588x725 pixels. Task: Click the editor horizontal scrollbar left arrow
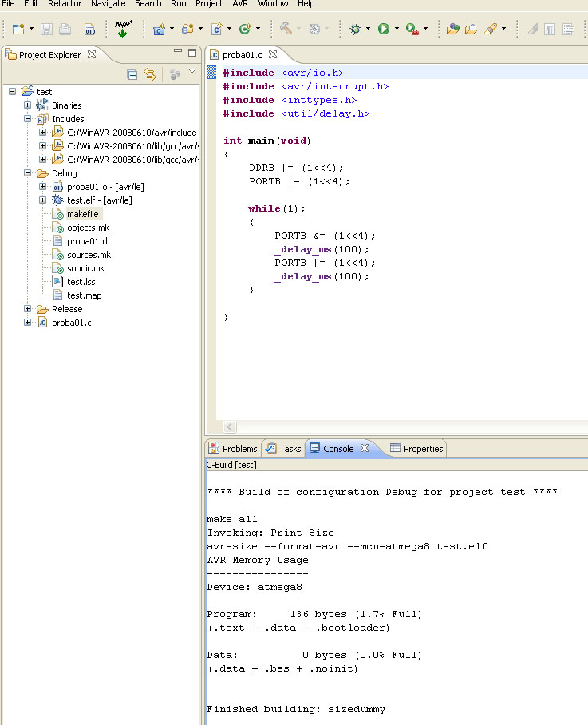[231, 427]
